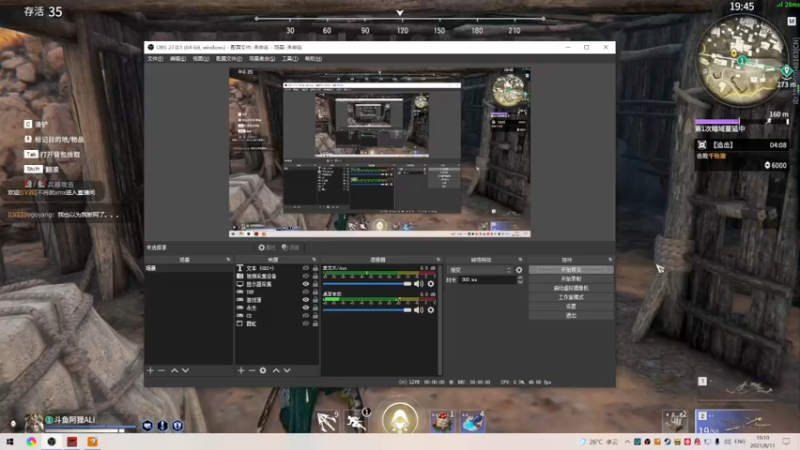Viewport: 800px width, 450px height.
Task: Open the Tools menu in OBS
Action: click(x=290, y=59)
